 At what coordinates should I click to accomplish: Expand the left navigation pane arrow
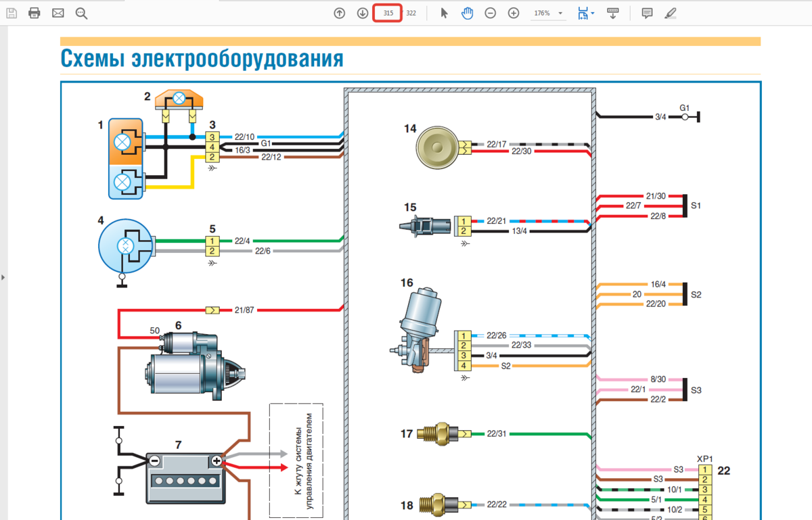click(x=3, y=277)
